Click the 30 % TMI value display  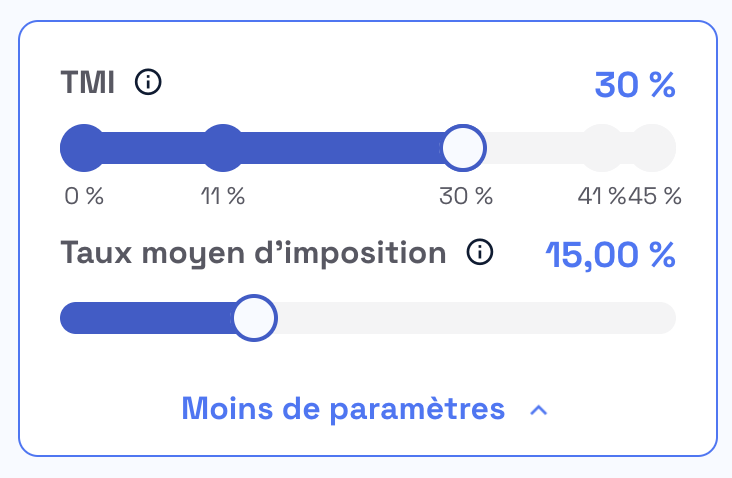pos(635,85)
